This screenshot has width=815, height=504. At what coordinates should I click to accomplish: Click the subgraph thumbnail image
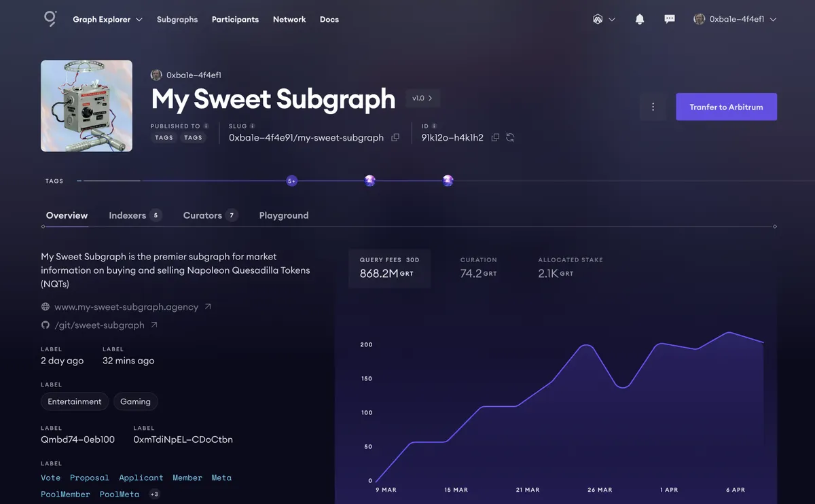[86, 106]
